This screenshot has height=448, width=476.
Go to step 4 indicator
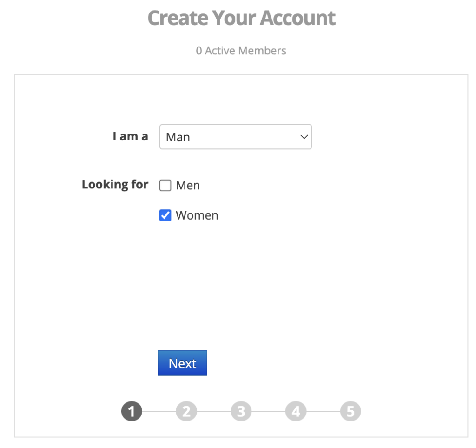pyautogui.click(x=296, y=411)
